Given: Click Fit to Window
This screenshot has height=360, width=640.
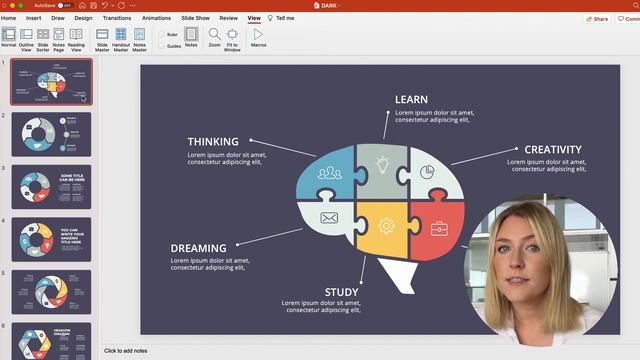Looking at the screenshot, I should [x=232, y=39].
